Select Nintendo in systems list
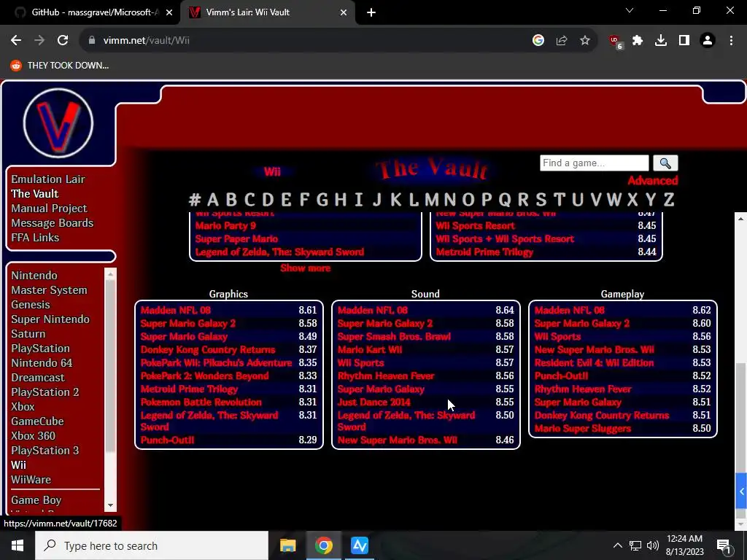The height and width of the screenshot is (560, 747). [34, 276]
